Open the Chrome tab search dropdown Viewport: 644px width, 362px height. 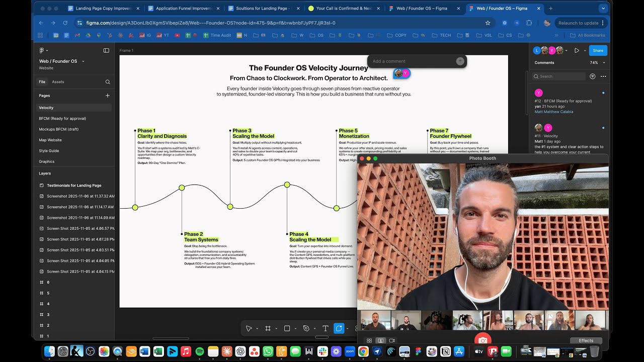pos(603,9)
